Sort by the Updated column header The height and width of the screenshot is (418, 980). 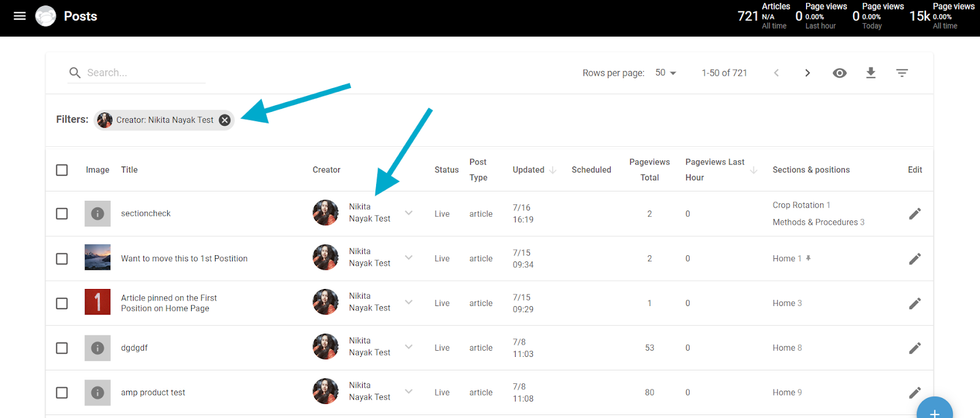pos(528,170)
